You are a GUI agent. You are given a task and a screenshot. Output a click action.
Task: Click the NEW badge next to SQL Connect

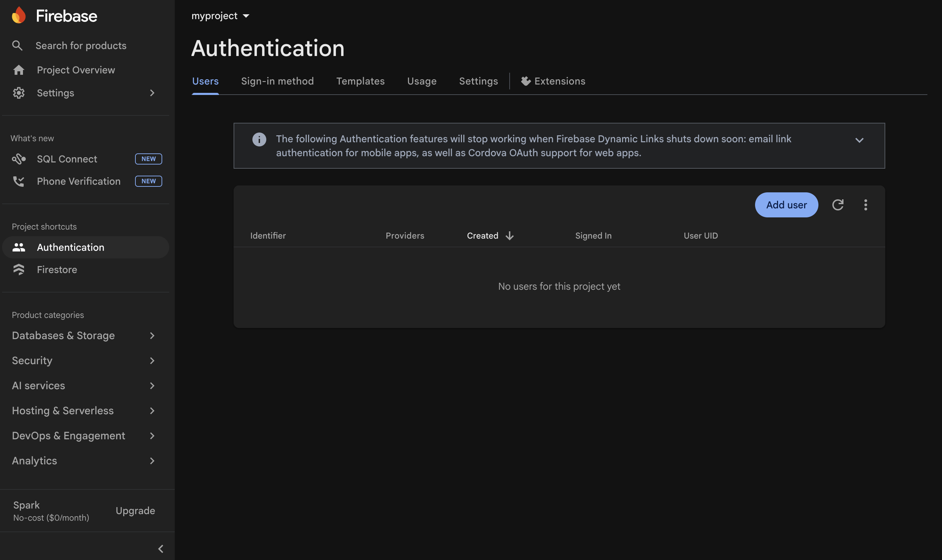pos(148,159)
